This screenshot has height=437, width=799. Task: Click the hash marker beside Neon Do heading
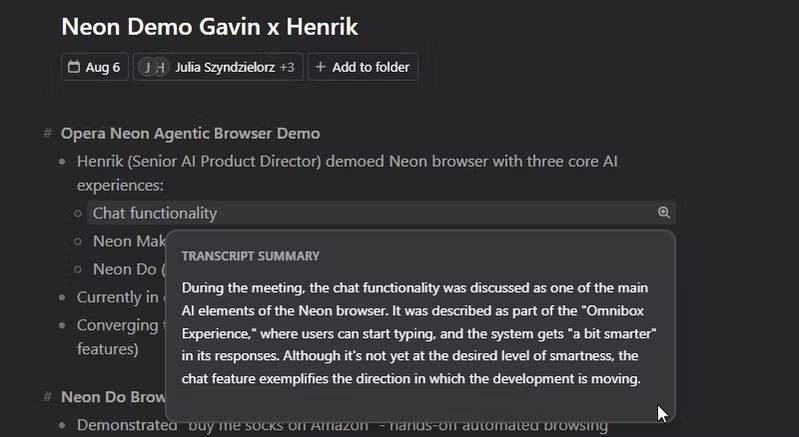coord(47,397)
